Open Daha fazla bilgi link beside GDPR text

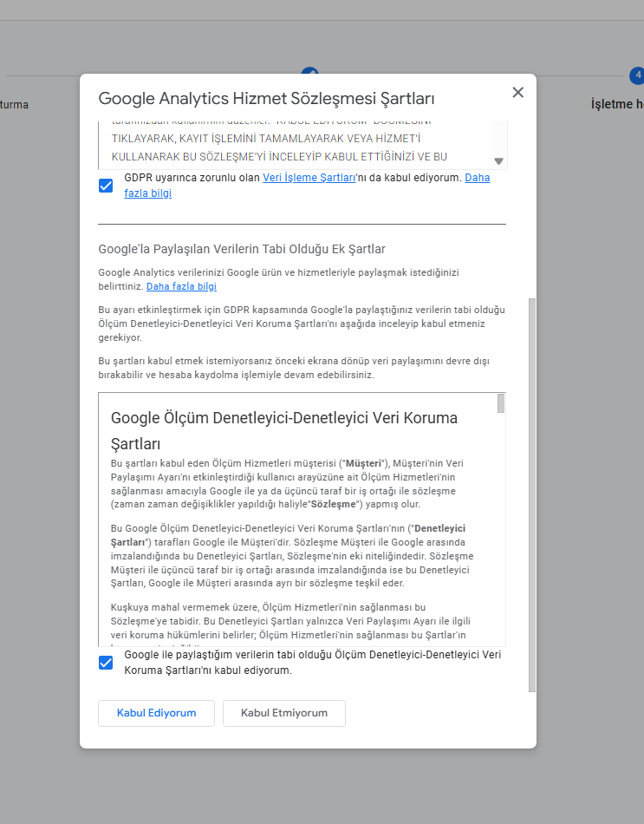477,178
